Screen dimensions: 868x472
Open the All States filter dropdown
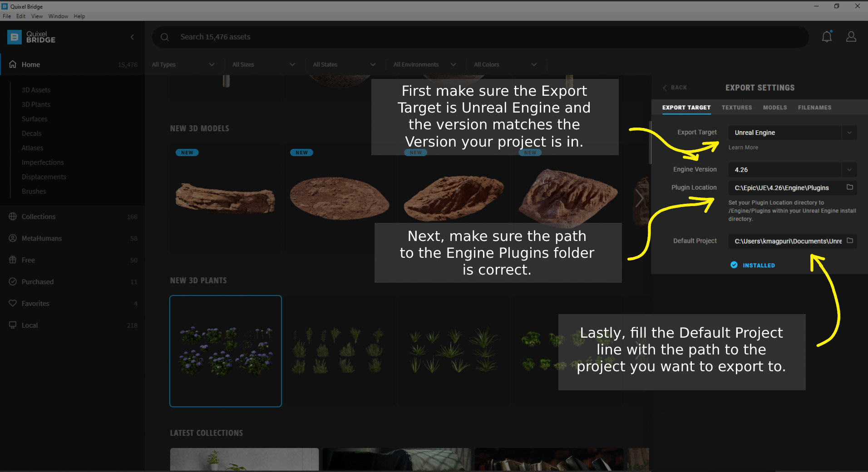pos(344,64)
